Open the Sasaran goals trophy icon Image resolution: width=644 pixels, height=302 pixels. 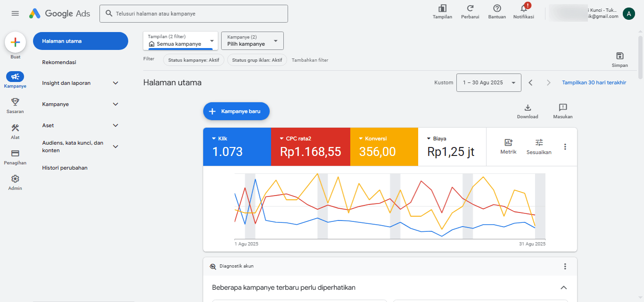coord(15,102)
